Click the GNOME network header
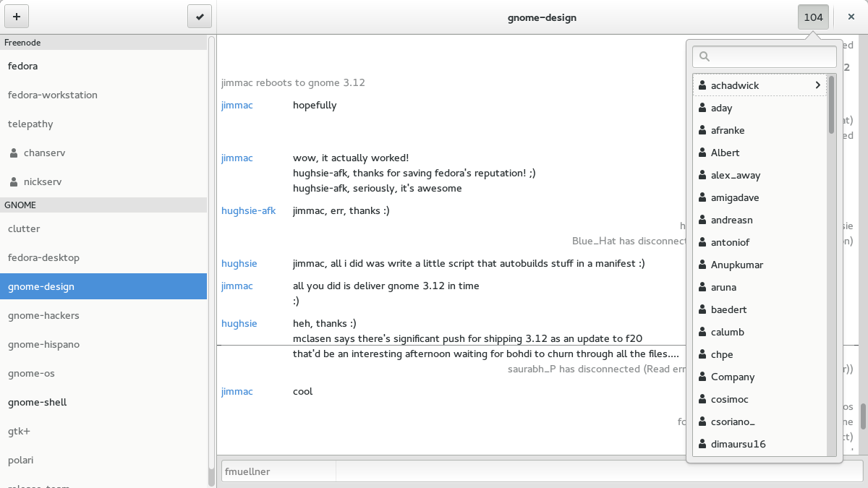The height and width of the screenshot is (488, 868). coord(103,205)
